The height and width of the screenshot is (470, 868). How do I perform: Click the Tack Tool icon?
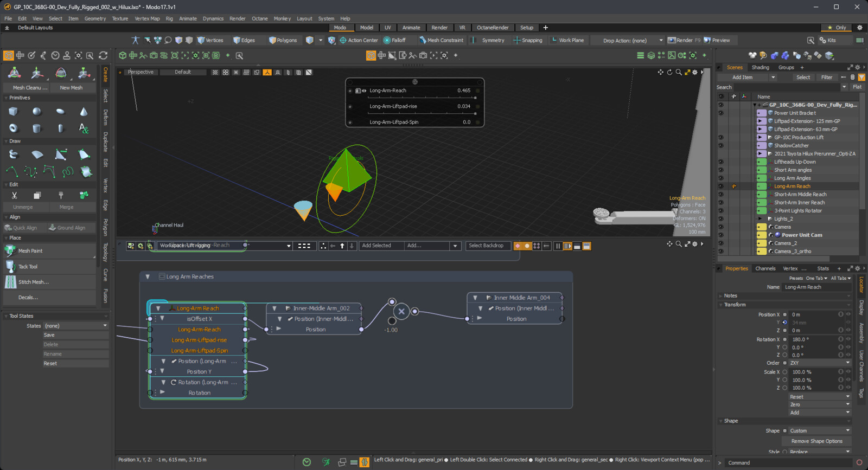(x=10, y=266)
